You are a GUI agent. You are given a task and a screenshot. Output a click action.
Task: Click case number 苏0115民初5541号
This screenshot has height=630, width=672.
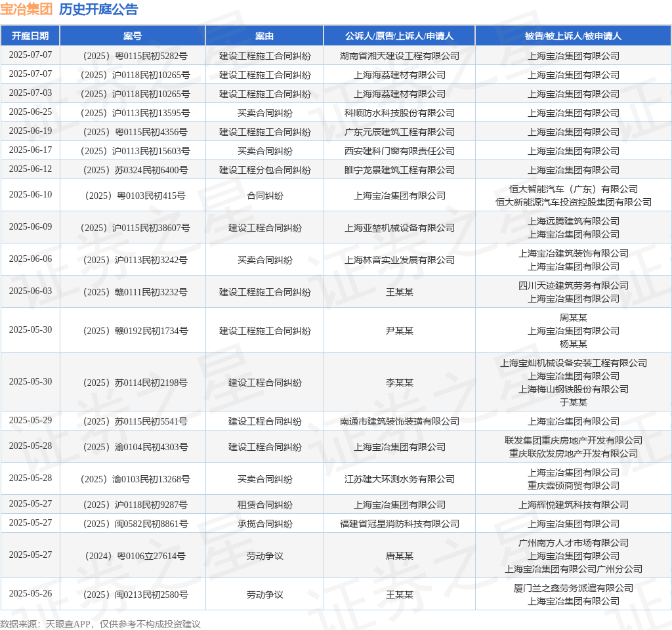(x=135, y=422)
